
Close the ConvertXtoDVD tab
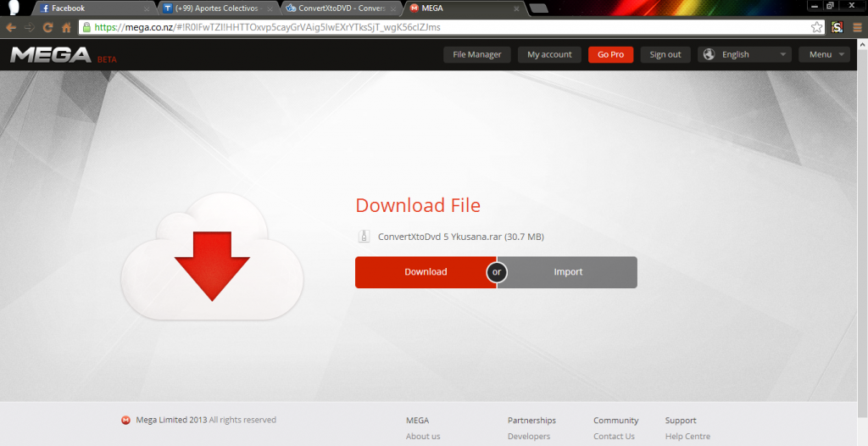393,8
